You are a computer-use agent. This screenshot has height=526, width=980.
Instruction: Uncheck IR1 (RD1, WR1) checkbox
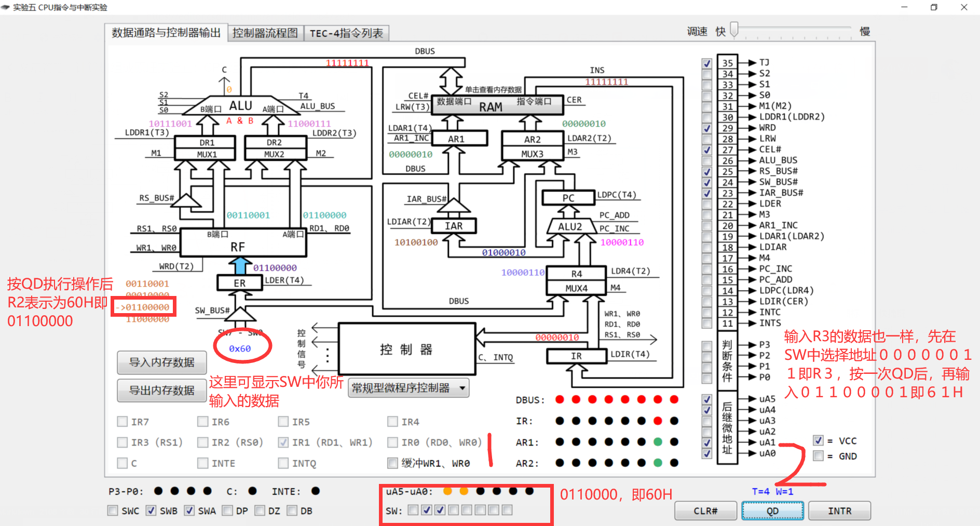(x=283, y=442)
